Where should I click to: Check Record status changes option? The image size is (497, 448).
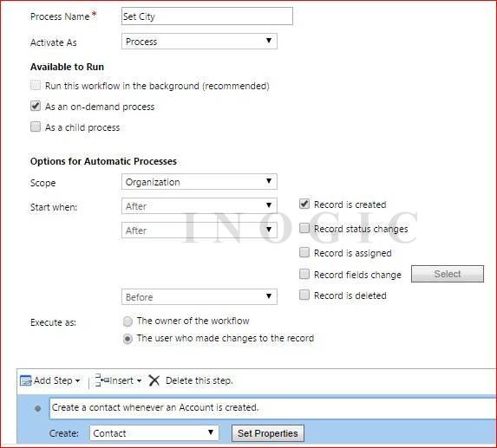304,228
